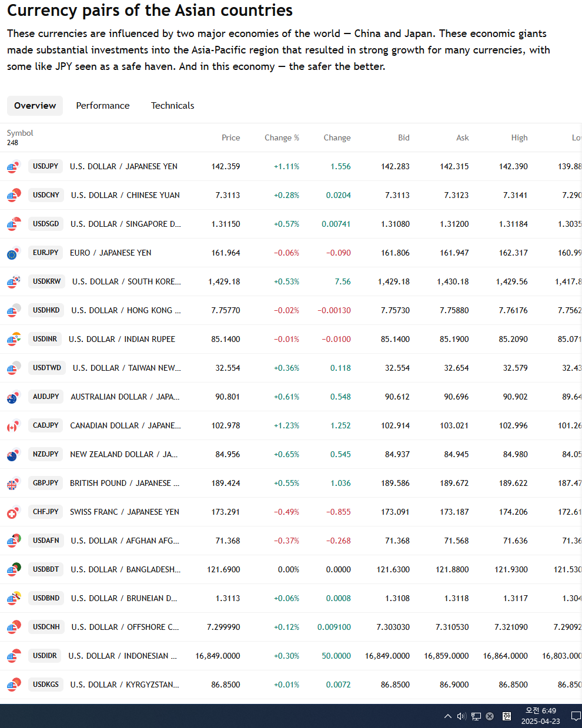Click the 32.654 ask value
This screenshot has height=728, width=582.
[x=457, y=368]
